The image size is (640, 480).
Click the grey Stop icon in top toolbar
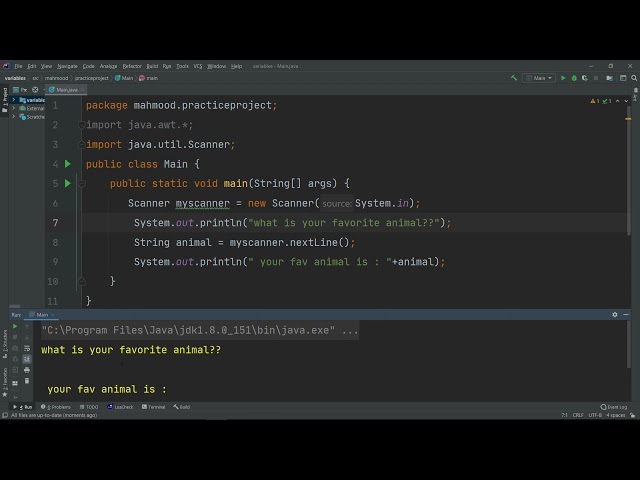point(596,78)
